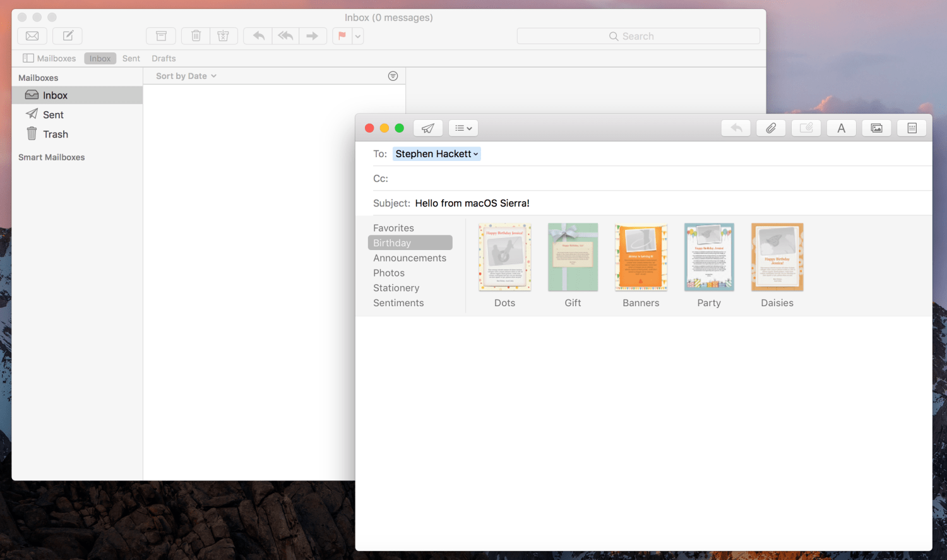Select the Favorites stationery category
This screenshot has height=560, width=947.
(x=393, y=228)
